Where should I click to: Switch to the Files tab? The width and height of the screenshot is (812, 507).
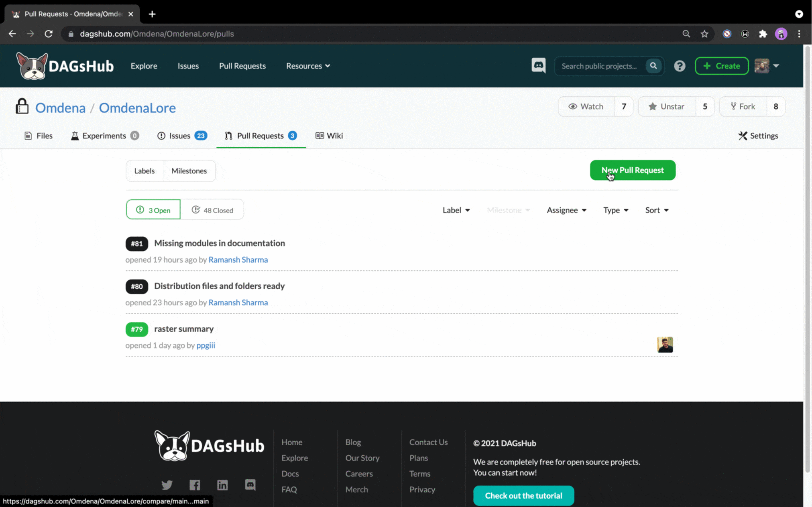(x=39, y=136)
